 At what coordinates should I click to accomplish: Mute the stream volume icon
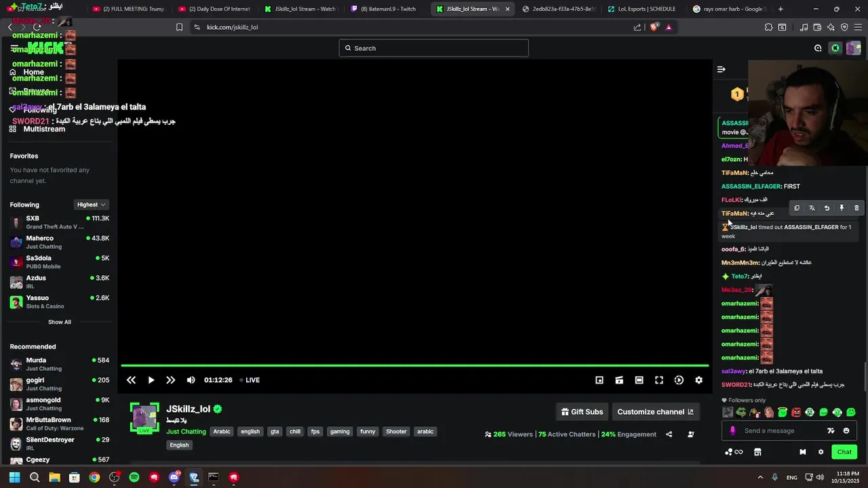pyautogui.click(x=191, y=380)
